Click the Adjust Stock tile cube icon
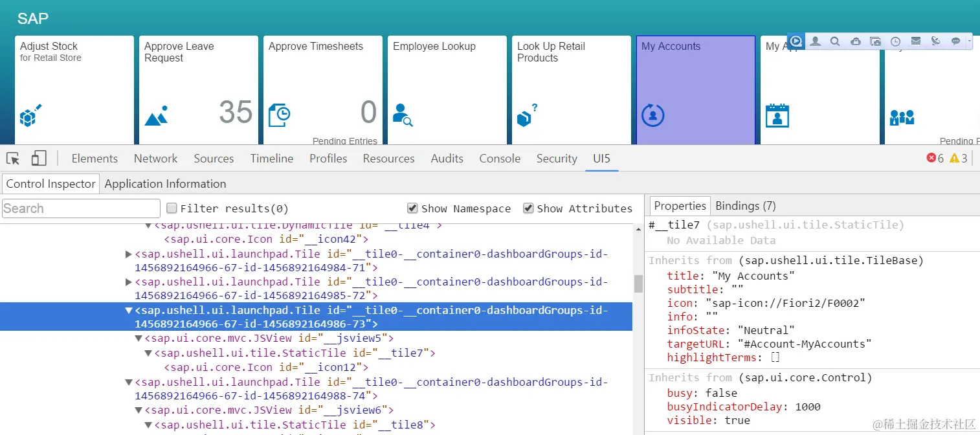This screenshot has width=980, height=435. tap(30, 115)
